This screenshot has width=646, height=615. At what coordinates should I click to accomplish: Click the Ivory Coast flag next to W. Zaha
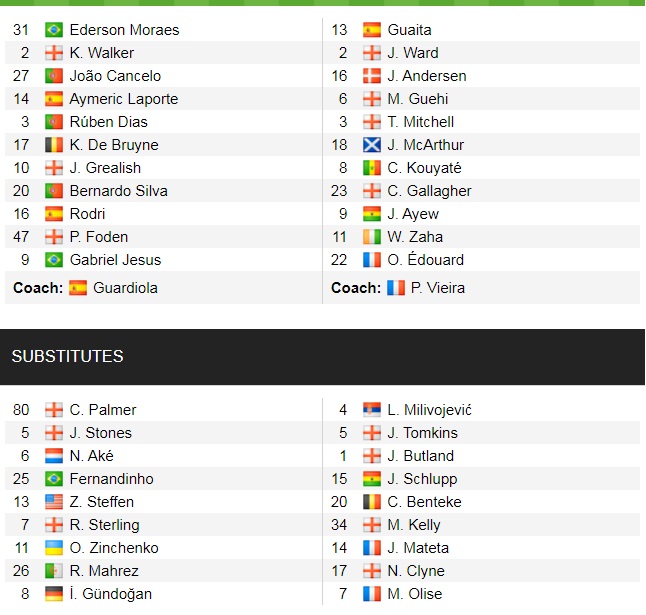372,237
